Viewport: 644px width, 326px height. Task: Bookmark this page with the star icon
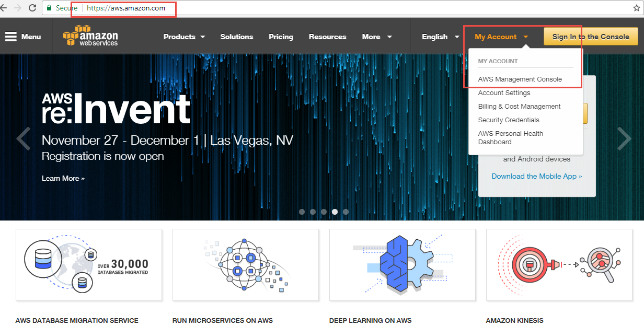636,8
